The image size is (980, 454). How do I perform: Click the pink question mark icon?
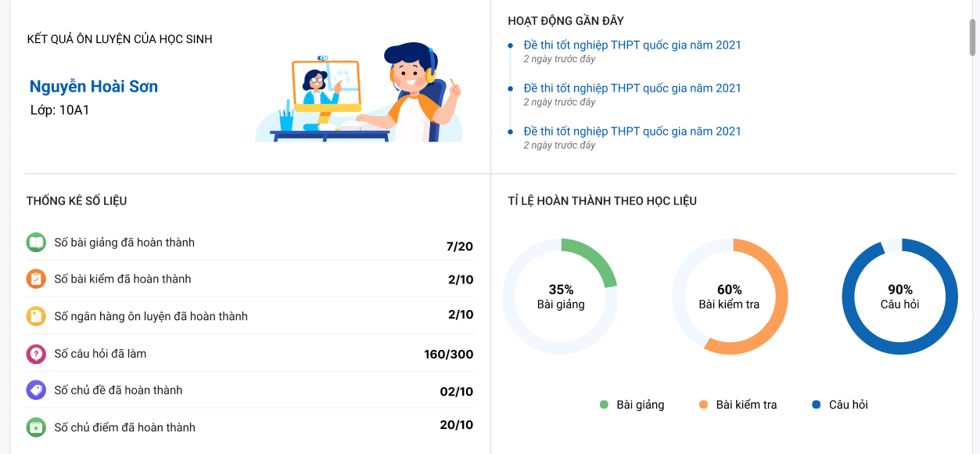36,354
